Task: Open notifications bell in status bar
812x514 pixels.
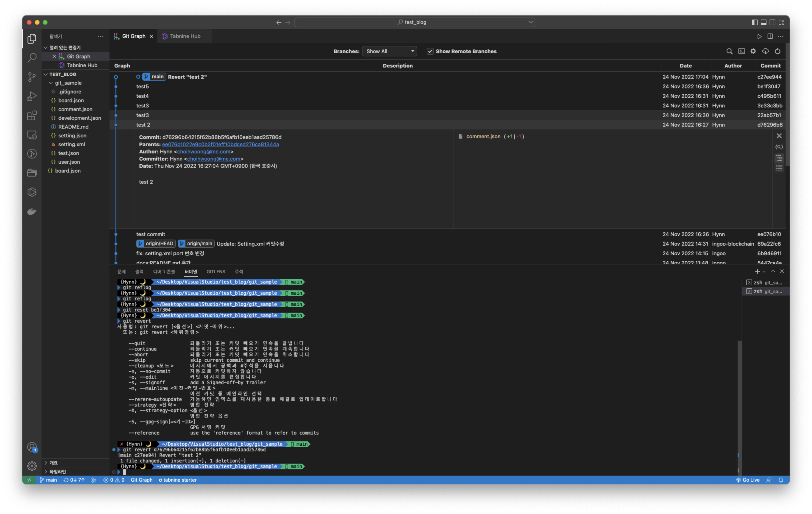Action: pyautogui.click(x=781, y=480)
